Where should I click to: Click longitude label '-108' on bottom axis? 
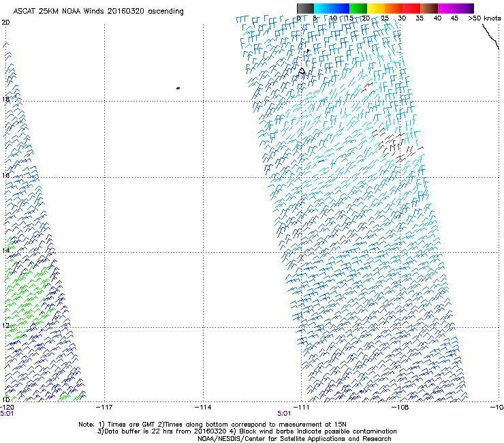(x=400, y=408)
